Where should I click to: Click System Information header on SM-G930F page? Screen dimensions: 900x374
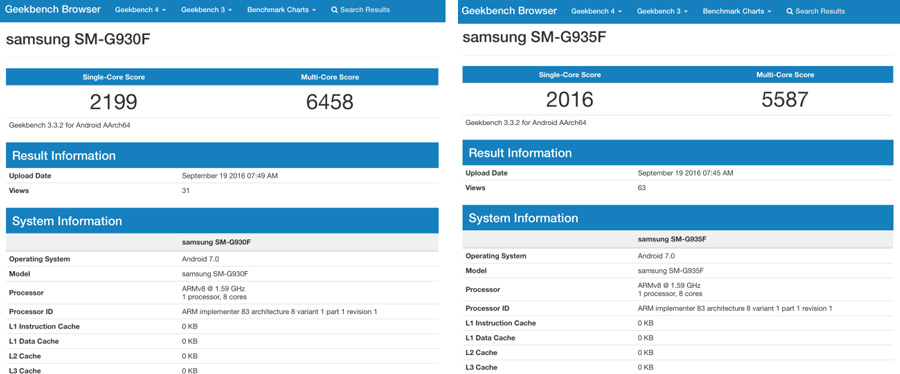pyautogui.click(x=222, y=221)
